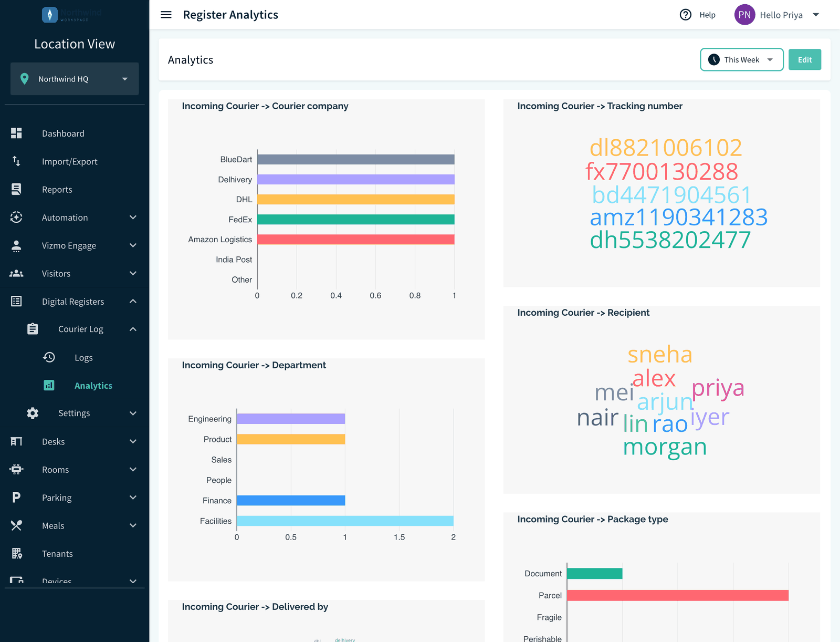Click the Visitors group icon
The image size is (840, 642).
(x=16, y=273)
